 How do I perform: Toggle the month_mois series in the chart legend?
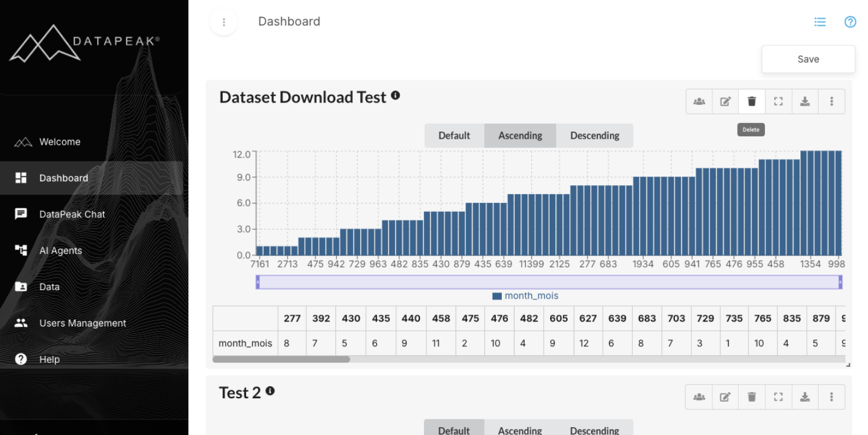coord(525,296)
